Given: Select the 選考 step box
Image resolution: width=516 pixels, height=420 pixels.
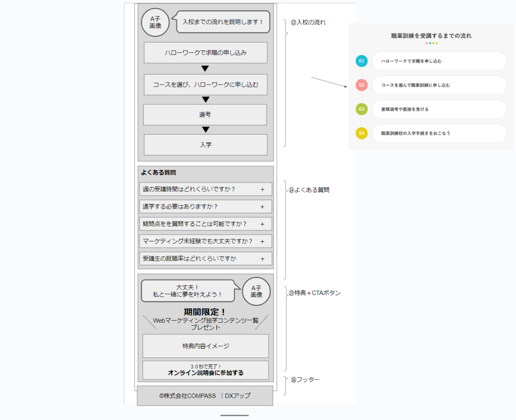Looking at the screenshot, I should tap(205, 115).
